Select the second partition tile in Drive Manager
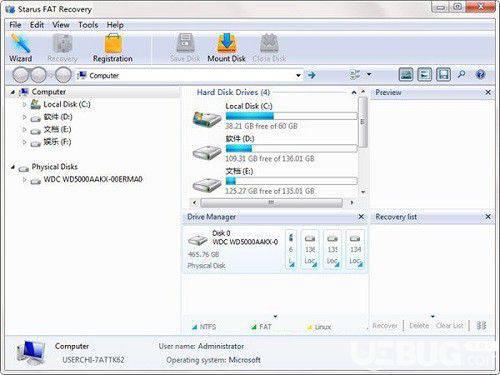This screenshot has height=375, width=500. click(x=310, y=249)
